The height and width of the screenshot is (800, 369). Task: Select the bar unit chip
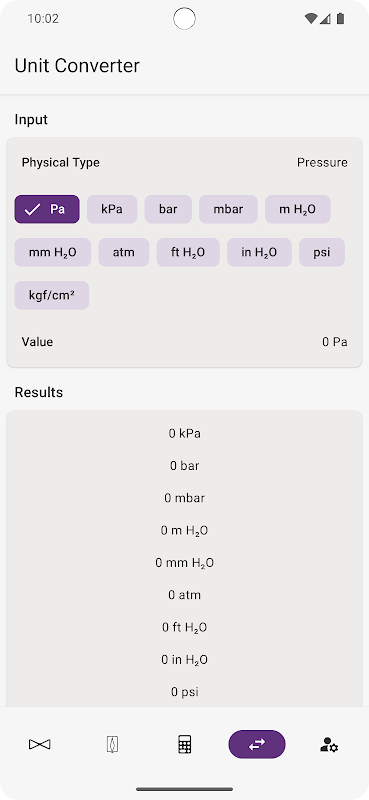tap(168, 209)
